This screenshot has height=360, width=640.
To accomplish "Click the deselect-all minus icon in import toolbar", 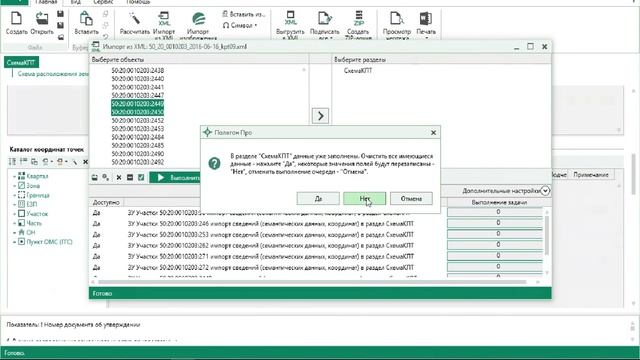I will pos(130,178).
